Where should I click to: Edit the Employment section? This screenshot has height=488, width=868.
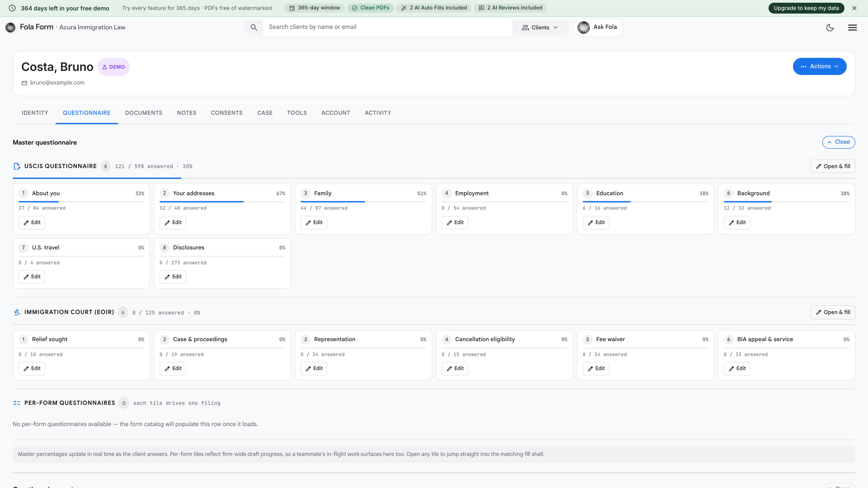(455, 223)
